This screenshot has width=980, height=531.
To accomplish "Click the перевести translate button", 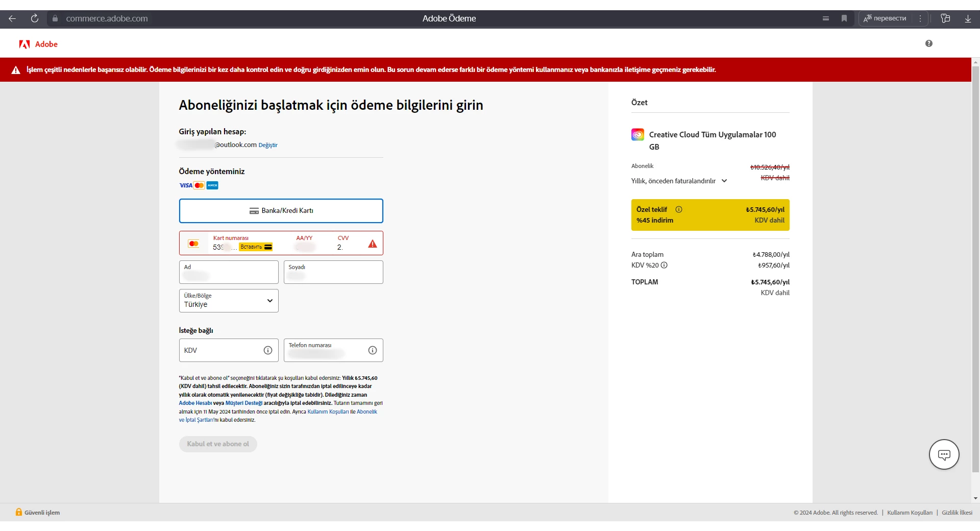I will tap(885, 18).
